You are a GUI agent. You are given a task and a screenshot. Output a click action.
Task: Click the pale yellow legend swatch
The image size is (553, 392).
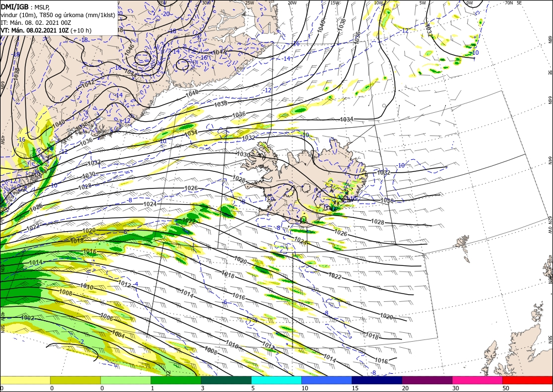coord(25,380)
